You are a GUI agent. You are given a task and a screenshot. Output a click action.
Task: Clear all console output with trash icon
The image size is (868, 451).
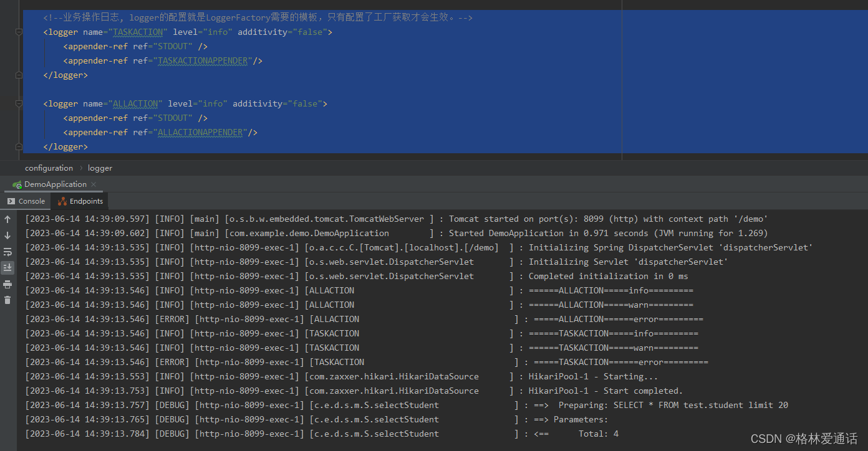7,300
